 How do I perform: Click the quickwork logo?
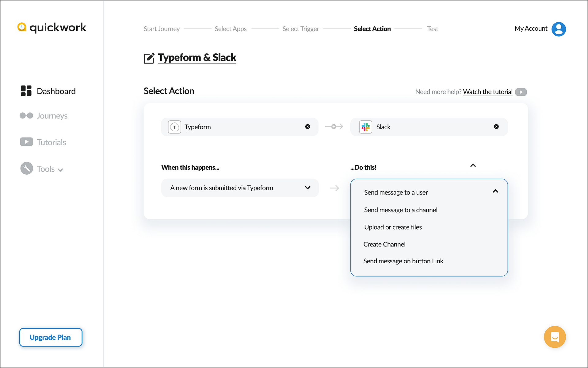coord(52,27)
